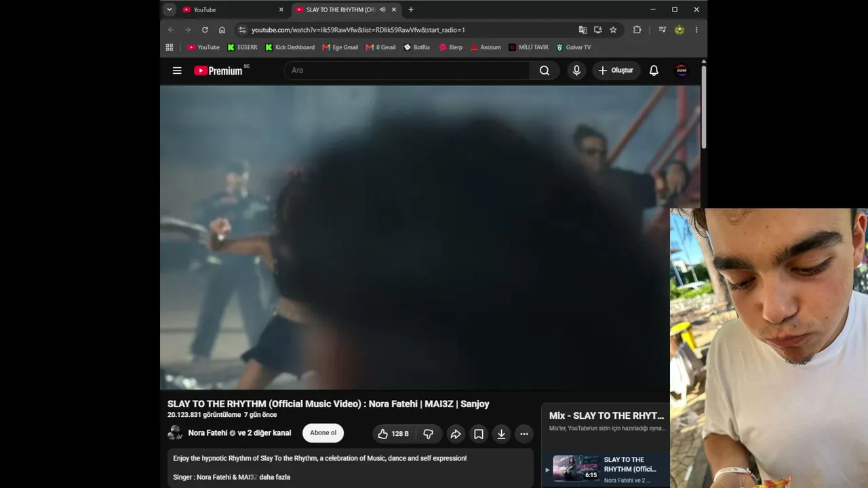The image size is (868, 488).
Task: Open the YouTube bookmark
Action: [x=203, y=47]
